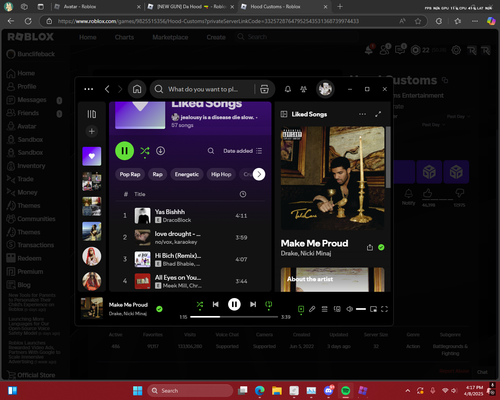Create new playlist with plus button
Viewport: 500px width, 400px height.
pos(92,131)
